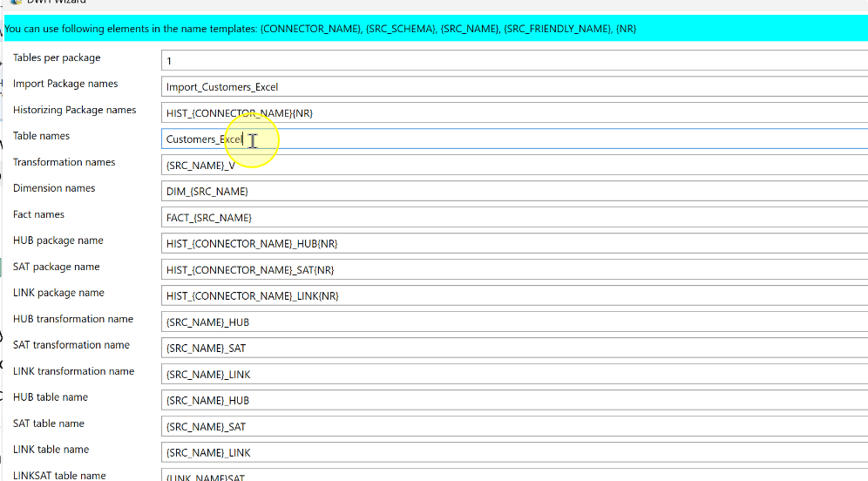Edit the LINK package name field
Screen dimensions: 868x481
[514, 295]
